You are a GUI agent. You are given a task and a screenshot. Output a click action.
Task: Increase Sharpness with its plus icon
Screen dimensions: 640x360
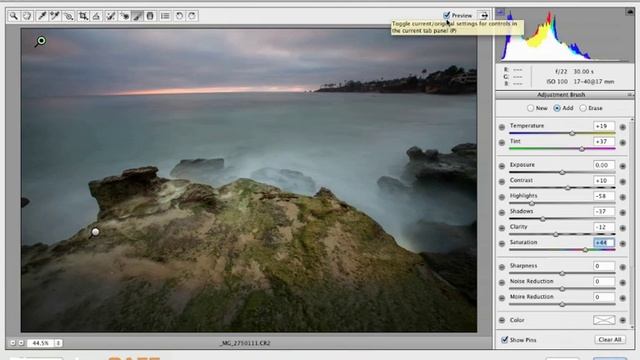pyautogui.click(x=622, y=267)
